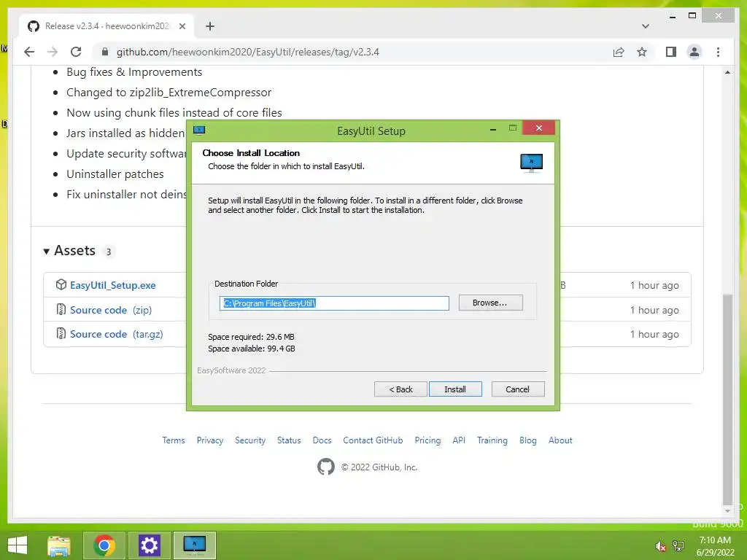
Task: Click the Chrome forward arrow
Action: [x=53, y=52]
